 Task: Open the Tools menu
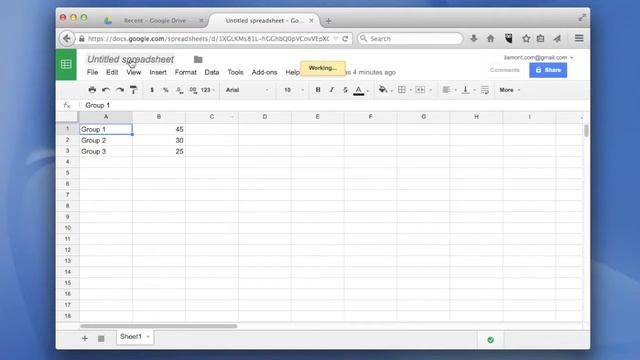click(x=236, y=72)
